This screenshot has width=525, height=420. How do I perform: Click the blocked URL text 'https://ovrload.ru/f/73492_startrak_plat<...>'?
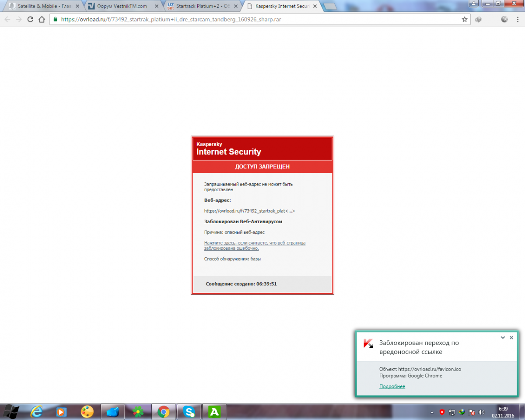coord(250,211)
